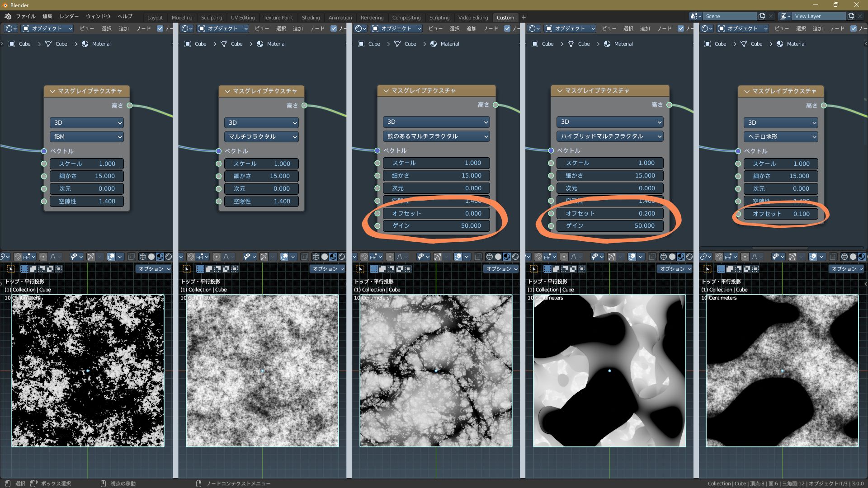Click ゲイン 50.000 slider in the 畝のあるマルチフラクタル node

click(x=436, y=225)
